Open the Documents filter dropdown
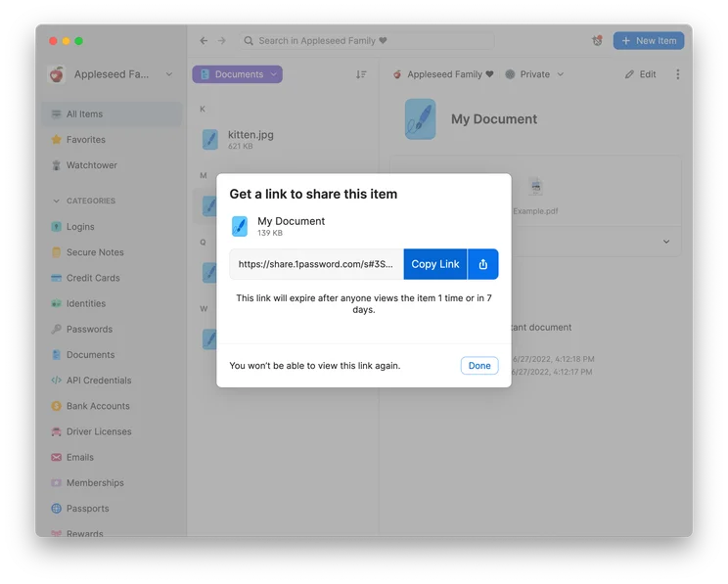The width and height of the screenshot is (728, 584). coord(237,74)
